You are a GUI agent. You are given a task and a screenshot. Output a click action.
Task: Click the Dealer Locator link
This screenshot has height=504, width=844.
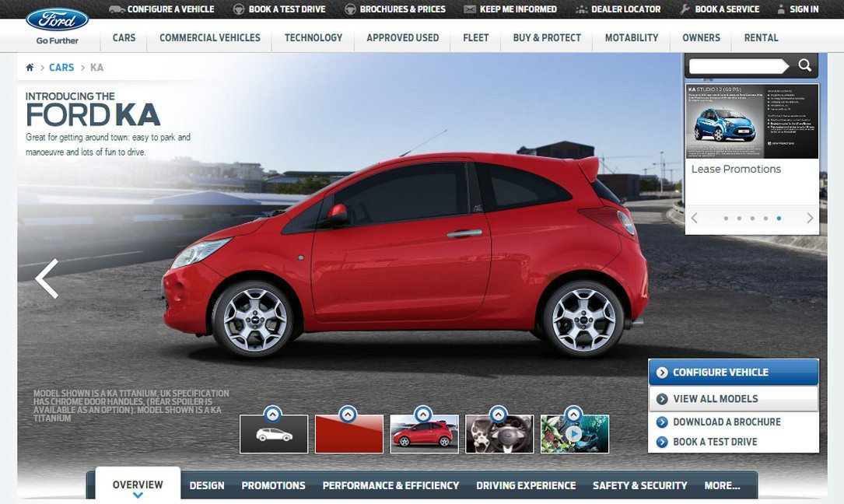point(625,9)
